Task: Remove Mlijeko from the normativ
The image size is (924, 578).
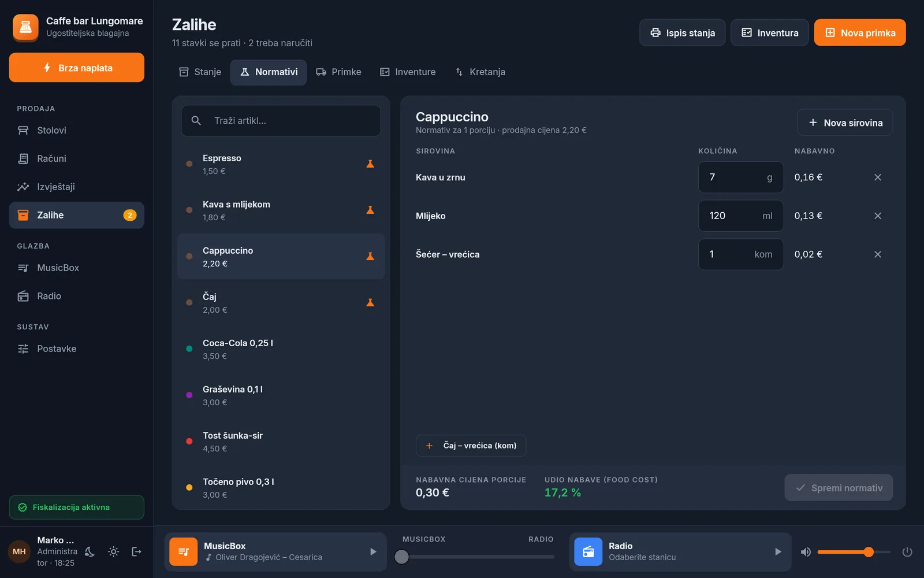Action: click(x=877, y=216)
